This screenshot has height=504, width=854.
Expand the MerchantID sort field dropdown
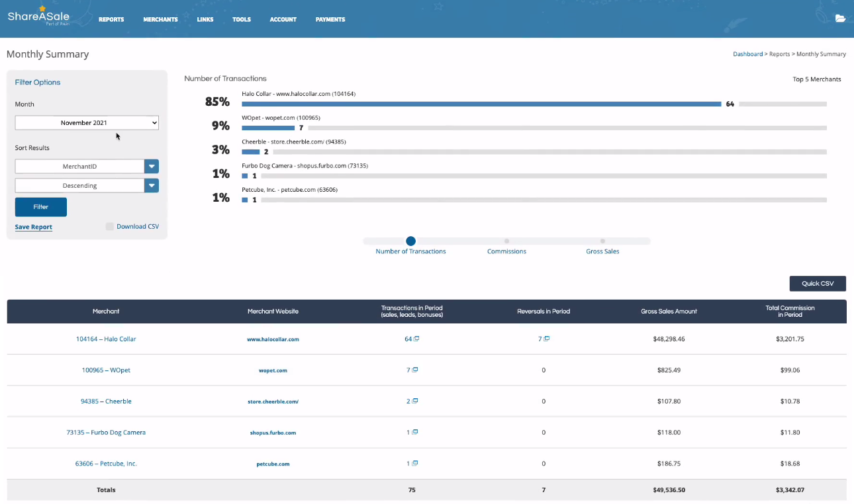152,167
